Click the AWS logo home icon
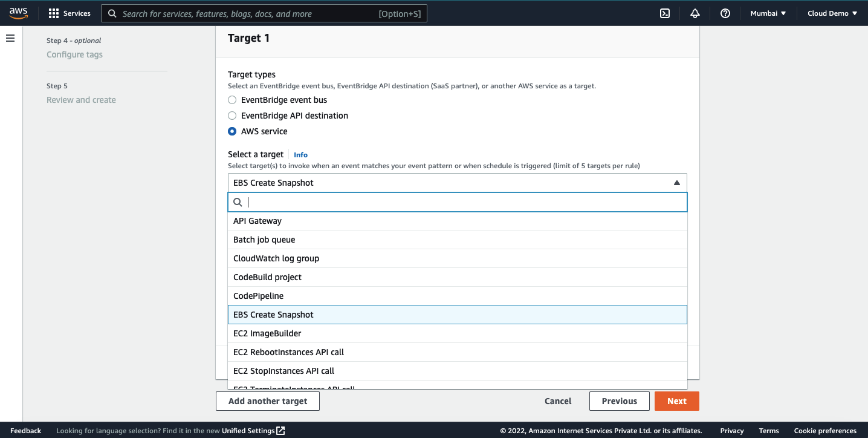 [18, 13]
